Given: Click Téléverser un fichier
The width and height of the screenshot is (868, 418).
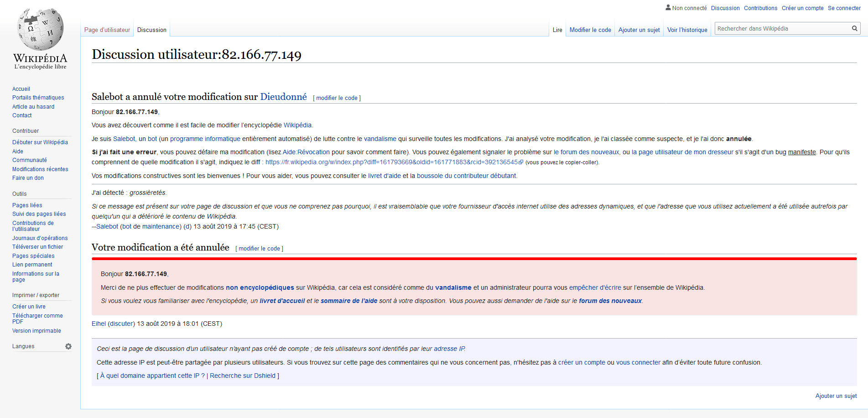Looking at the screenshot, I should 38,247.
